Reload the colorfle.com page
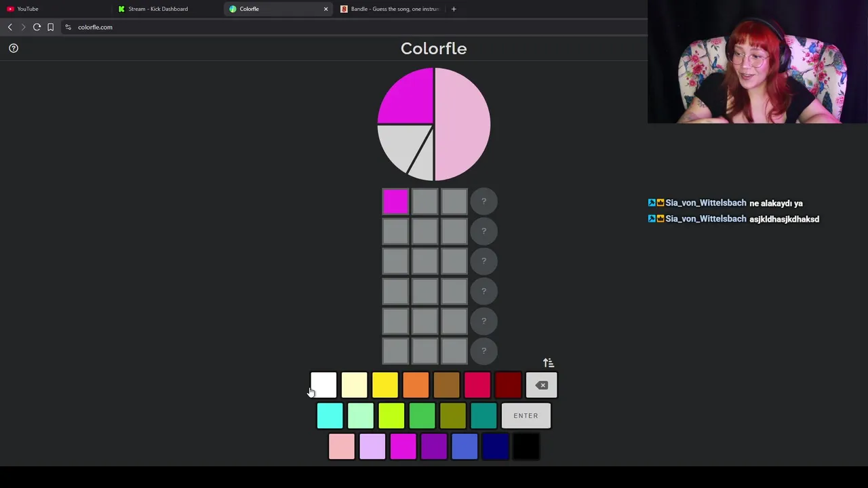Image resolution: width=868 pixels, height=488 pixels. pyautogui.click(x=37, y=27)
